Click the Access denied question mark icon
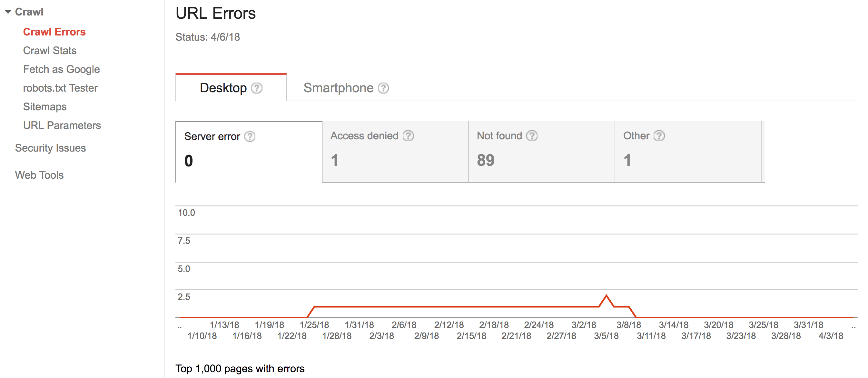 point(408,136)
